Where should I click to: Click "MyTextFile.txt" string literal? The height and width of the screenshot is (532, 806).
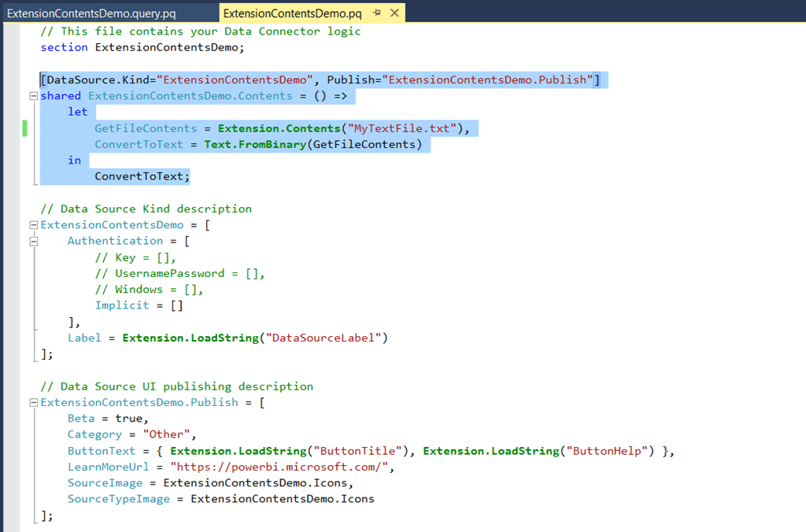click(402, 128)
